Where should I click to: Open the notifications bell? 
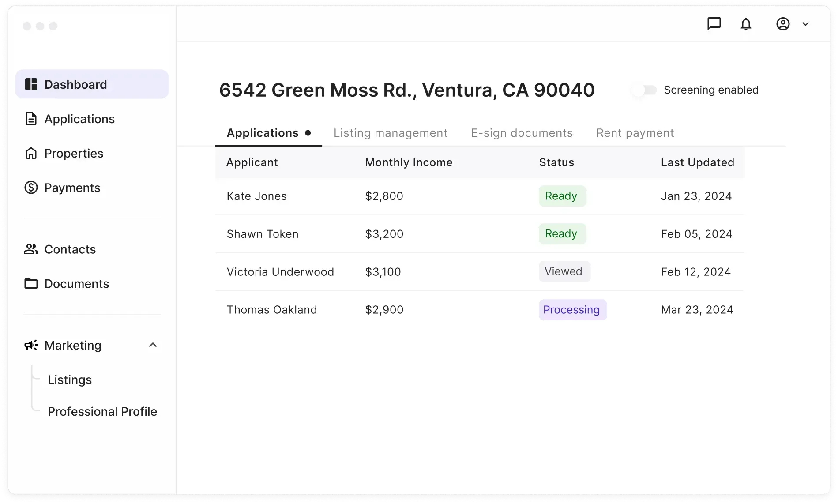click(x=746, y=24)
